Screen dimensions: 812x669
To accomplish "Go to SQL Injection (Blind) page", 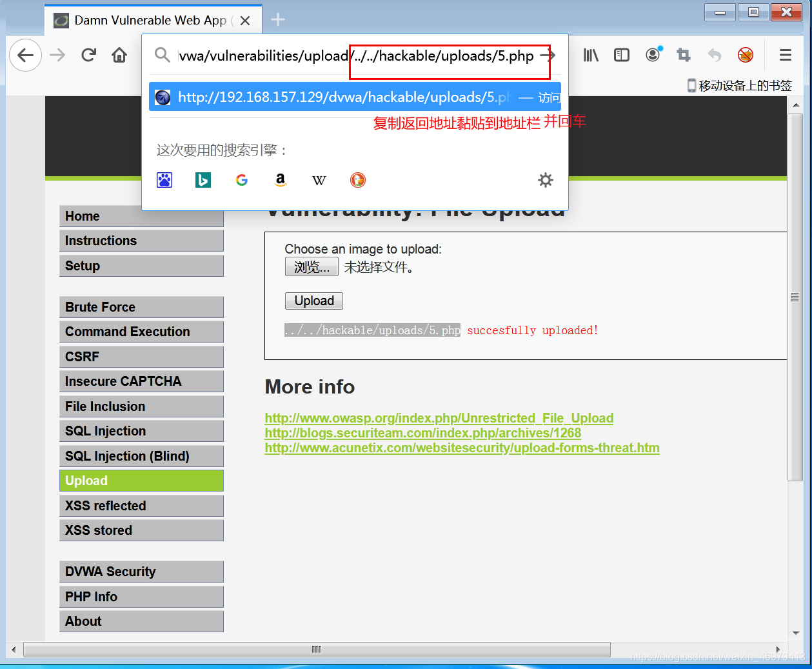I will [141, 456].
